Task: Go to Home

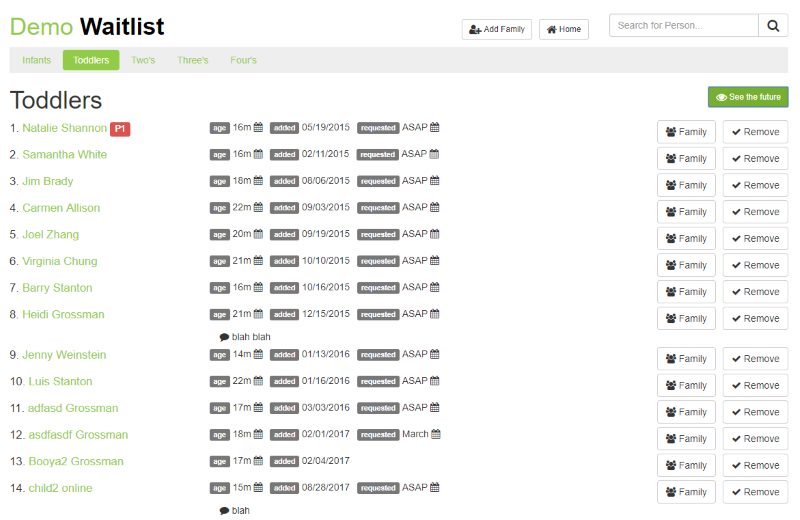Action: 564,29
